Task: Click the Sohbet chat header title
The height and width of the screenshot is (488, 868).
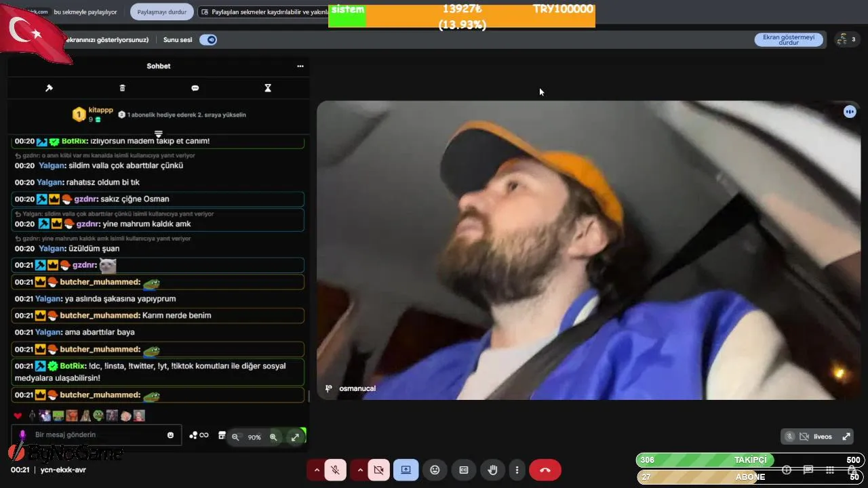Action: (x=159, y=66)
